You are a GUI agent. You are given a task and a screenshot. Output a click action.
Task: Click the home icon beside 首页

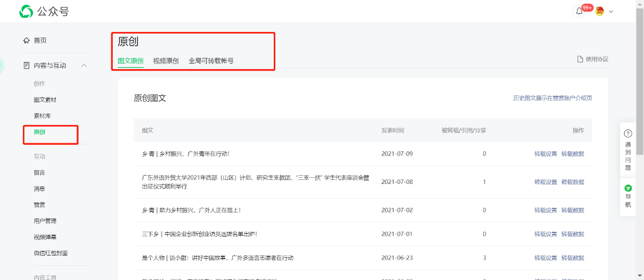[x=26, y=41]
